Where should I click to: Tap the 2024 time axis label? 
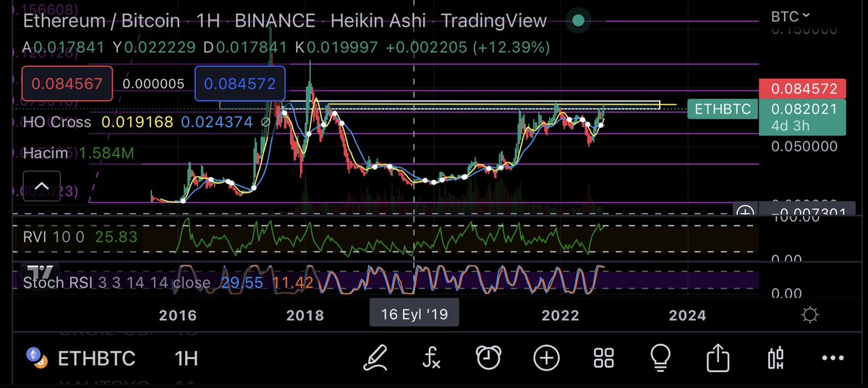tap(687, 315)
